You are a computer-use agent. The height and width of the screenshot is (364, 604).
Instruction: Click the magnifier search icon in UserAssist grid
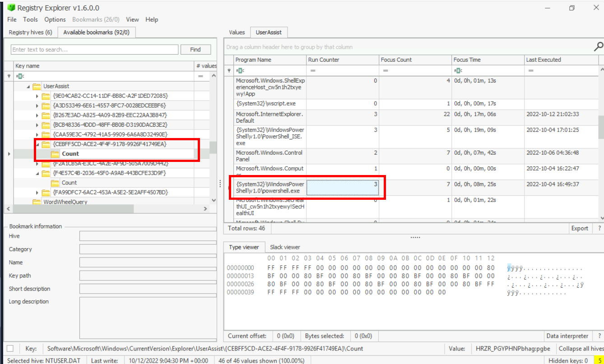pyautogui.click(x=598, y=46)
